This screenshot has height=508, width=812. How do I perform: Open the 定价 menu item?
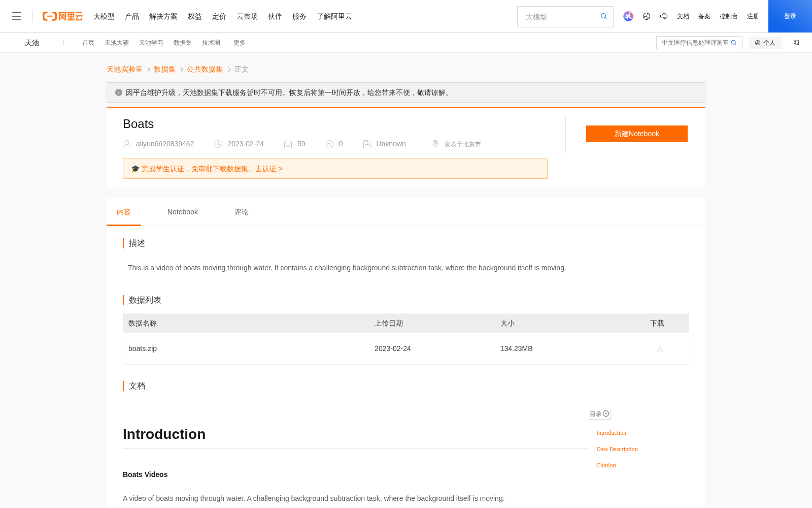click(219, 16)
